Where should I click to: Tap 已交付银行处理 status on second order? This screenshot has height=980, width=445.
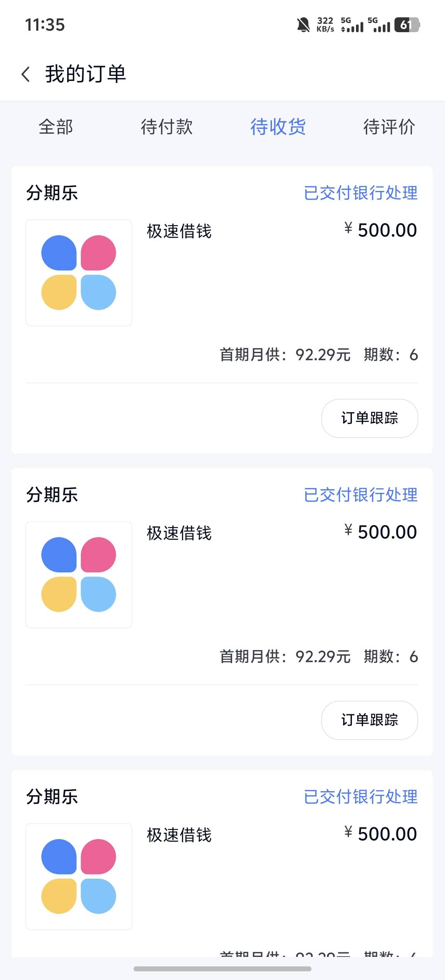pyautogui.click(x=361, y=495)
